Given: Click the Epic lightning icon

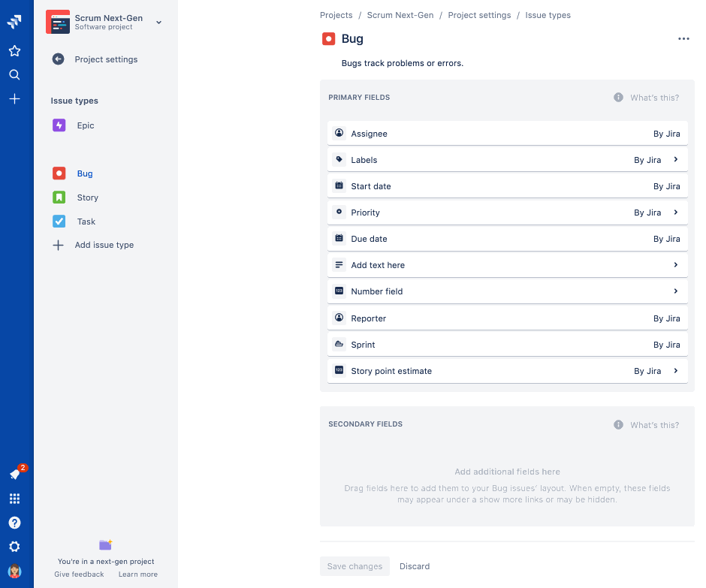Looking at the screenshot, I should 59,125.
